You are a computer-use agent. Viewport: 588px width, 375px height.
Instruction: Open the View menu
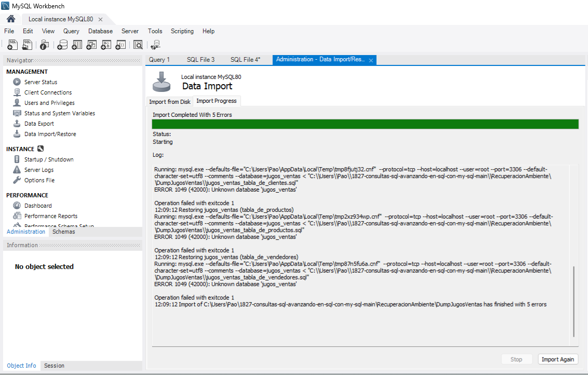coord(48,31)
